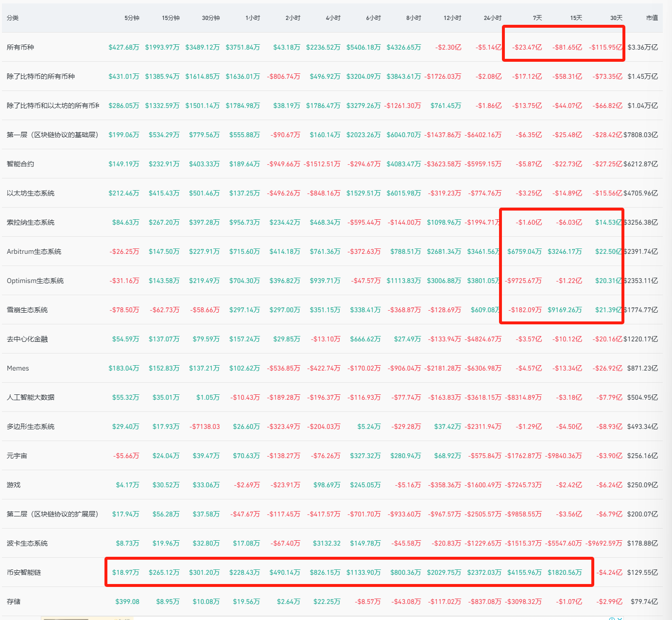This screenshot has width=672, height=620.
Task: Open the 雪崩生态系统 category
Action: pyautogui.click(x=27, y=310)
